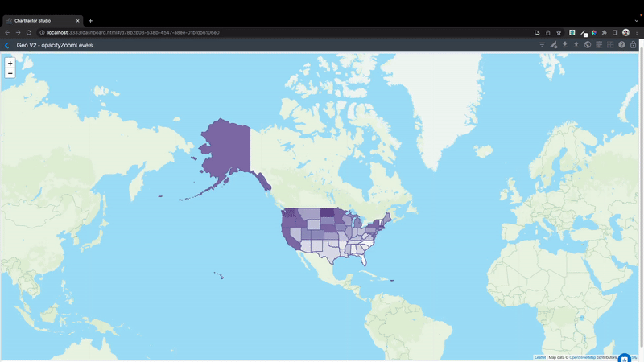Click the list layout icon in dashboard toolbar
Viewport: 644px width, 362px height.
click(x=599, y=45)
